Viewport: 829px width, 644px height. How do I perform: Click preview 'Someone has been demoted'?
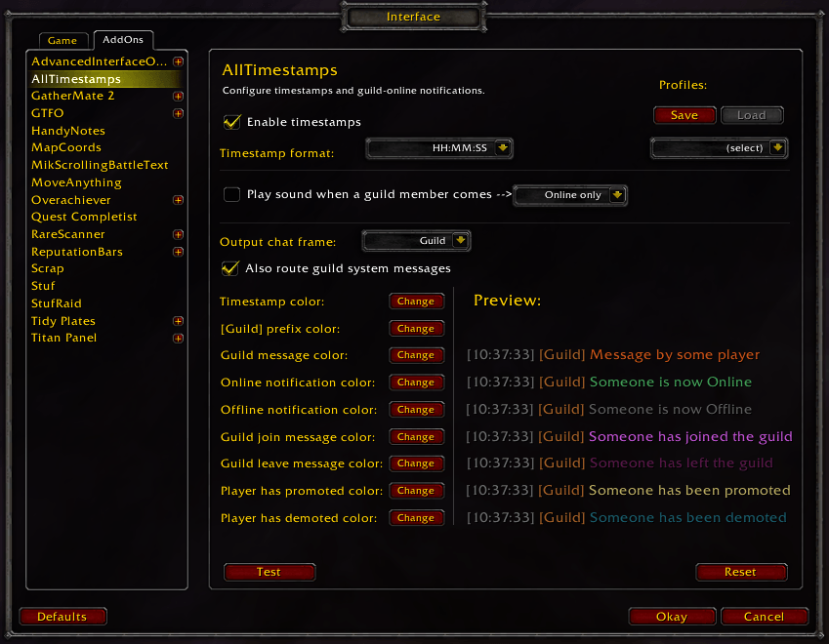click(687, 518)
